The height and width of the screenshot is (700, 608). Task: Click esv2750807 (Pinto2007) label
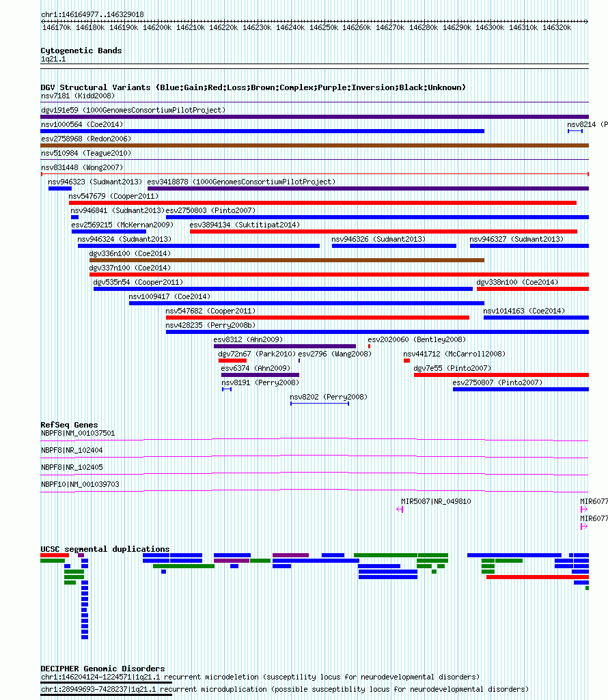pyautogui.click(x=497, y=382)
